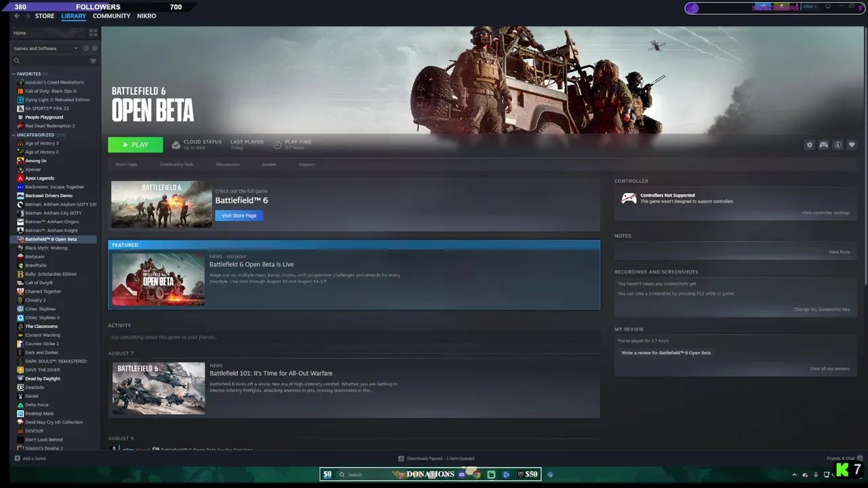Open Battlefield 6 Open Beta Is Live thumbnail
This screenshot has height=488, width=868.
pos(158,279)
